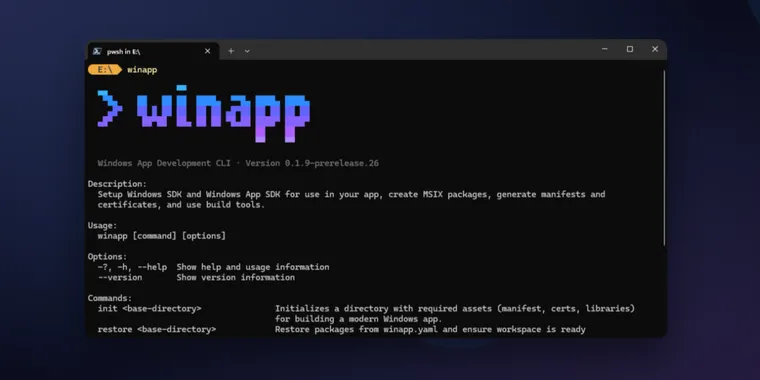Click the 'Commands:' heading

tap(110, 299)
